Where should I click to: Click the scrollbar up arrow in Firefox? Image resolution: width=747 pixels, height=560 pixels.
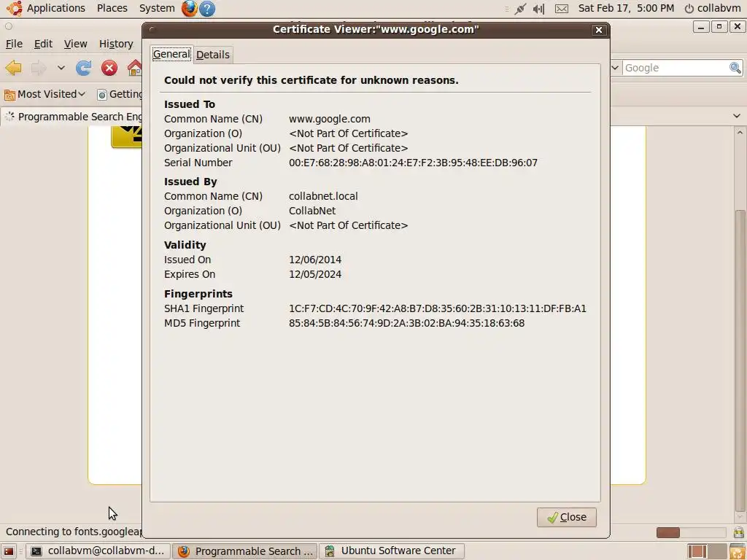(740, 132)
